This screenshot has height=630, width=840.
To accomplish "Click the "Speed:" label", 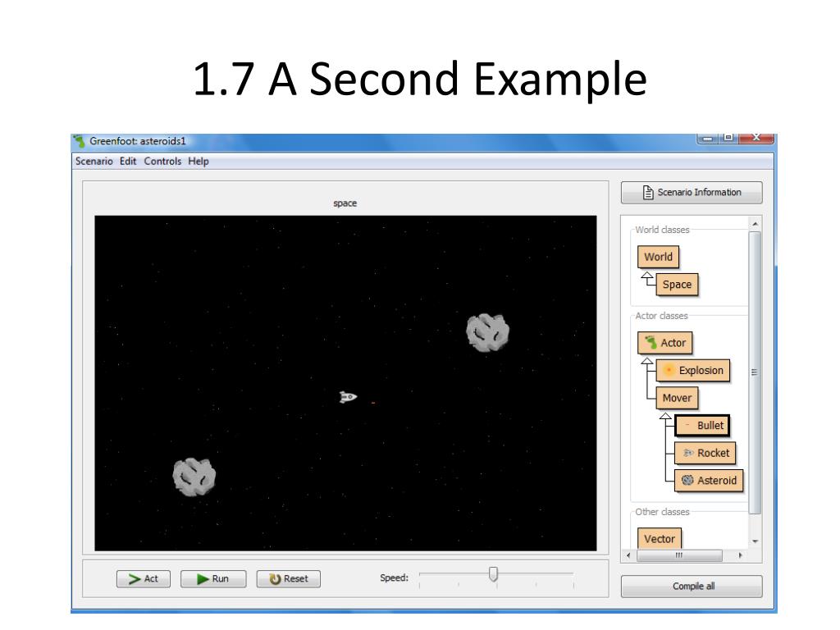I will coord(394,578).
